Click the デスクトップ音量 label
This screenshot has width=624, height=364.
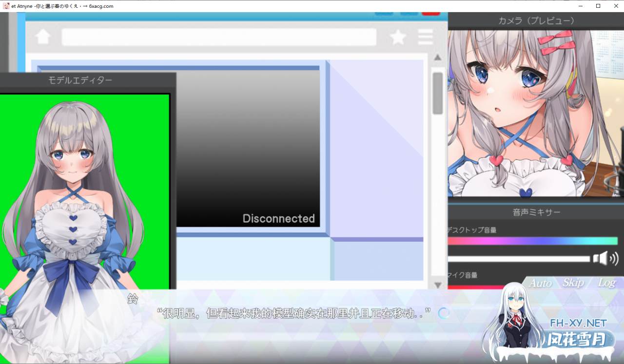pyautogui.click(x=472, y=230)
